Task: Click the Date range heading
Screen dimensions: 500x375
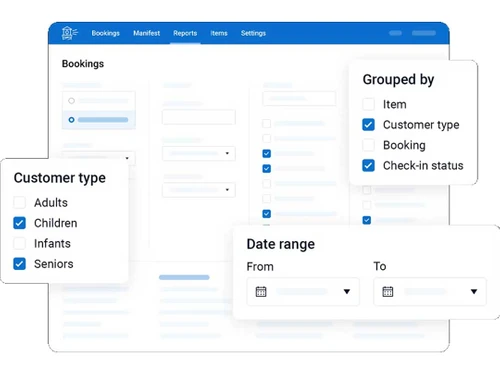Action: [x=281, y=244]
